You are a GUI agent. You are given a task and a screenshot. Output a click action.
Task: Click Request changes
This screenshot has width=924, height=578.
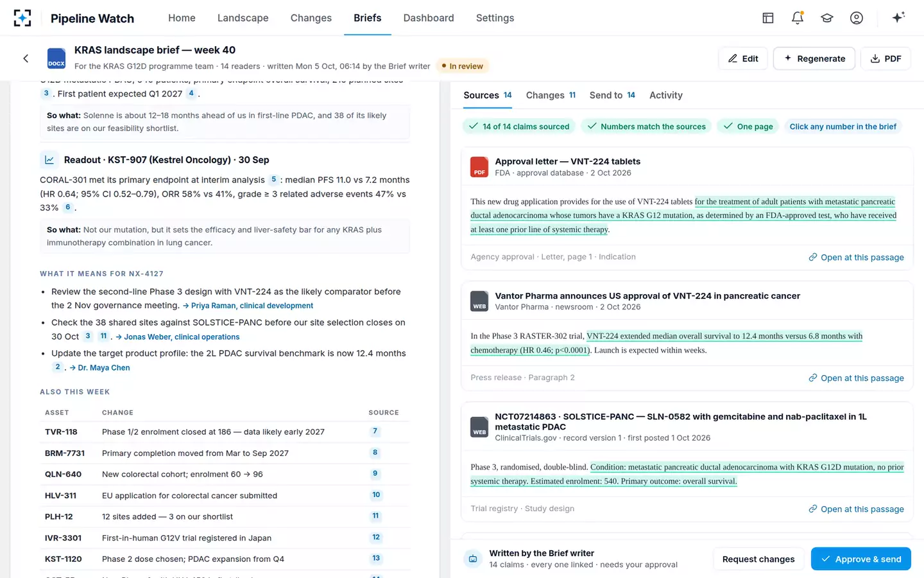(x=758, y=559)
